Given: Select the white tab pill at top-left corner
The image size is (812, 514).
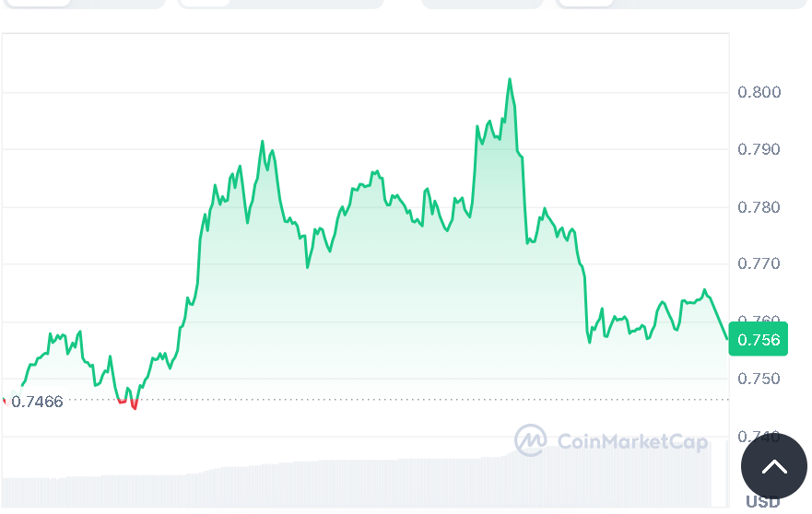Looking at the screenshot, I should [x=37, y=3].
